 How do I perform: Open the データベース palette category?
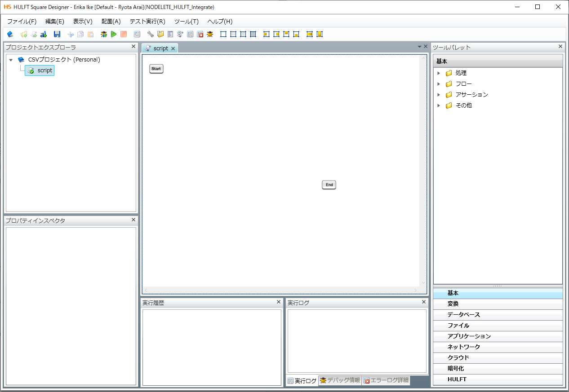(463, 315)
